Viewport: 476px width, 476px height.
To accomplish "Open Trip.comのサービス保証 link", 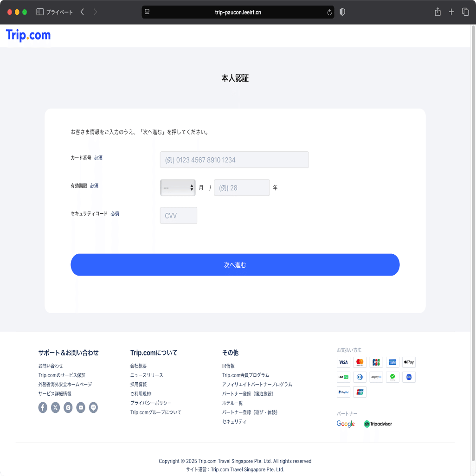I will (62, 375).
